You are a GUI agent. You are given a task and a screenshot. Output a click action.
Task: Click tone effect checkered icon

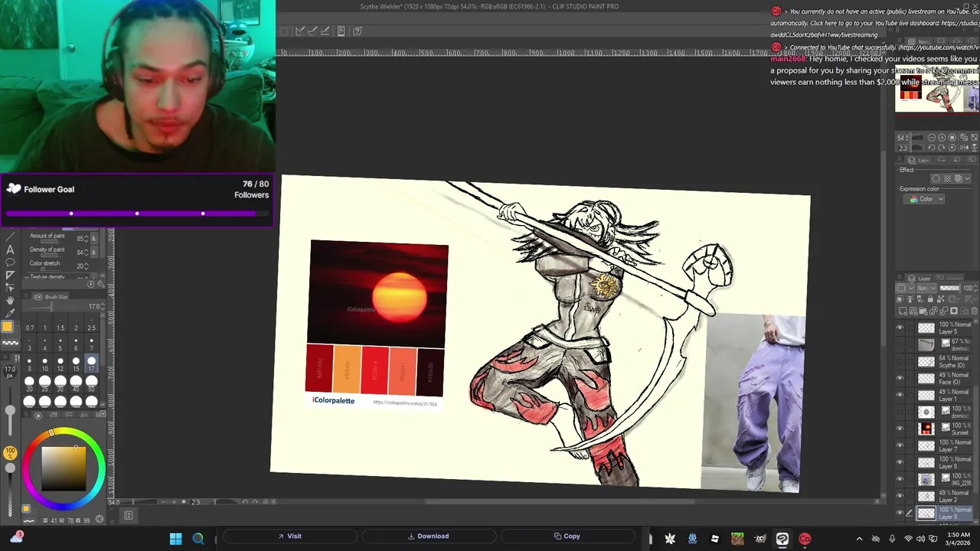pos(947,178)
